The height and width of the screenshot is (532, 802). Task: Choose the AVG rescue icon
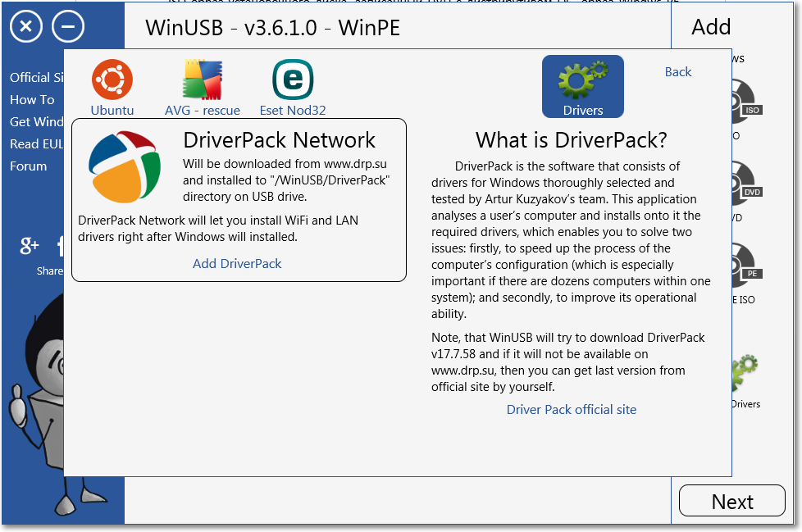tap(203, 80)
